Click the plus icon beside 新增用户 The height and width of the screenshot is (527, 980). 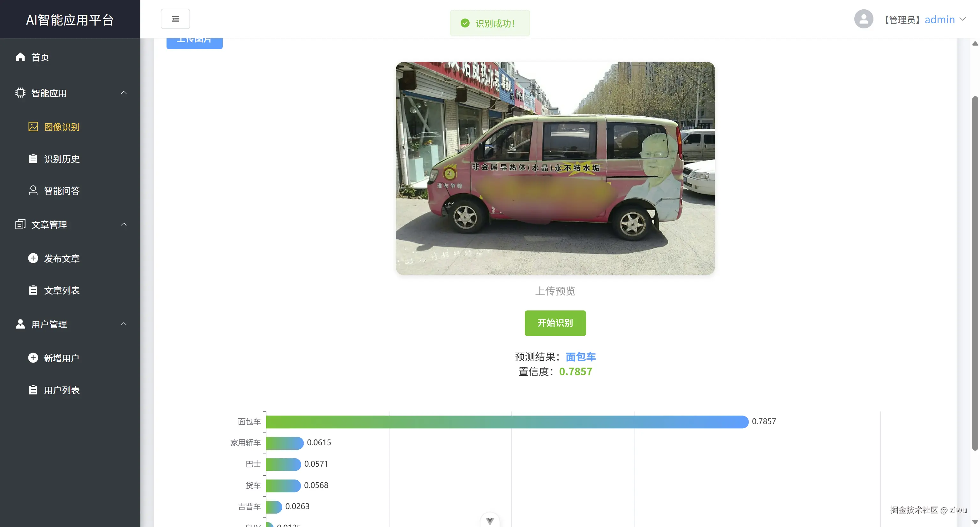(33, 358)
